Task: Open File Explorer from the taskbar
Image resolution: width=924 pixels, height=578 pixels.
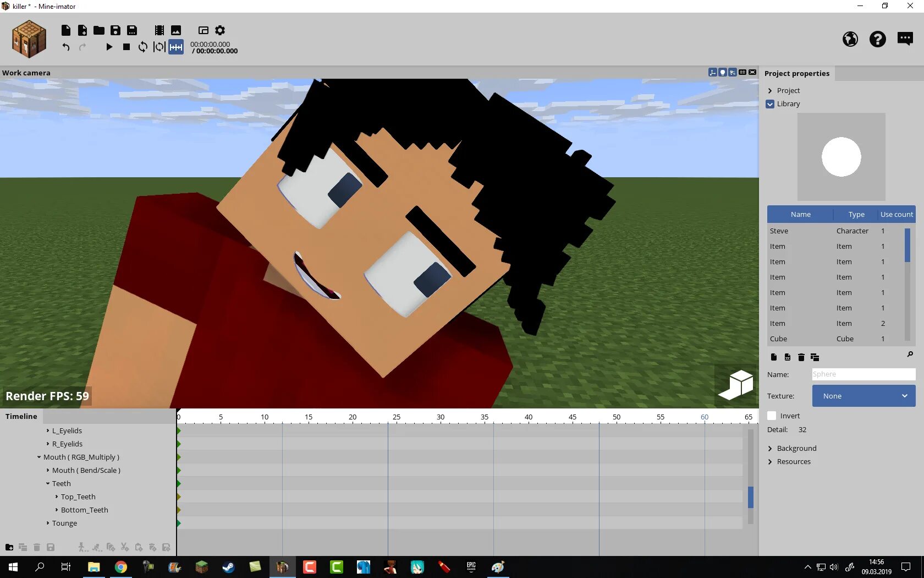Action: (x=94, y=567)
